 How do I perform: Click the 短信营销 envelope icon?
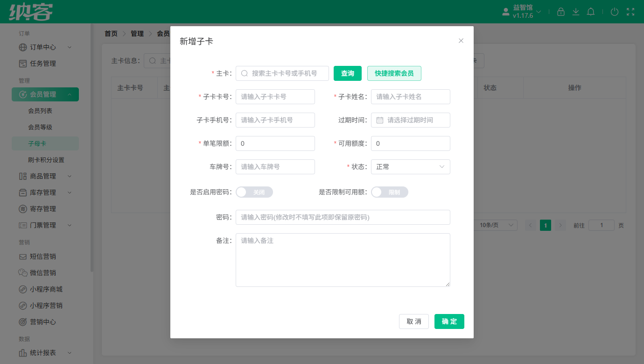pyautogui.click(x=23, y=257)
